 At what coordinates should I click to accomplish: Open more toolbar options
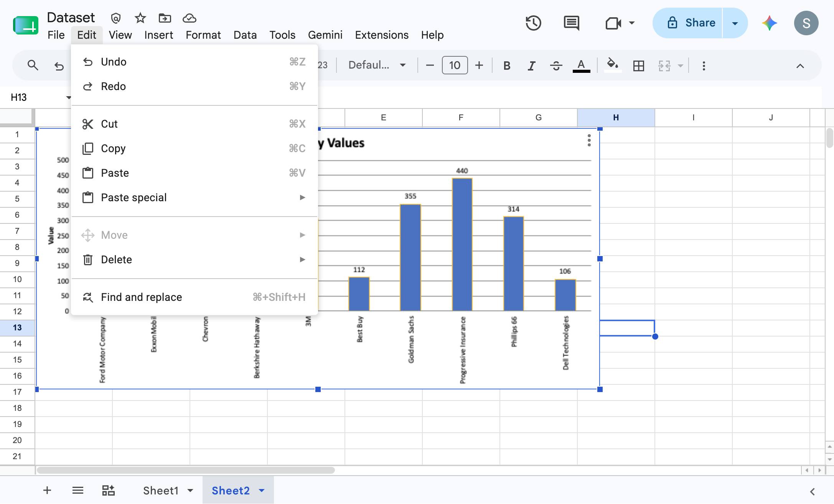704,66
